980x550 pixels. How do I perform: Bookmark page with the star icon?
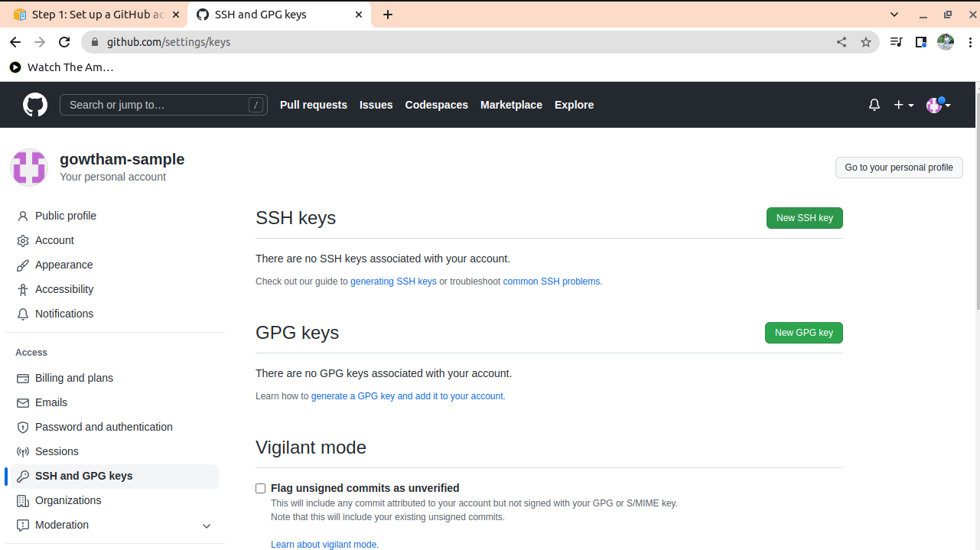click(866, 42)
